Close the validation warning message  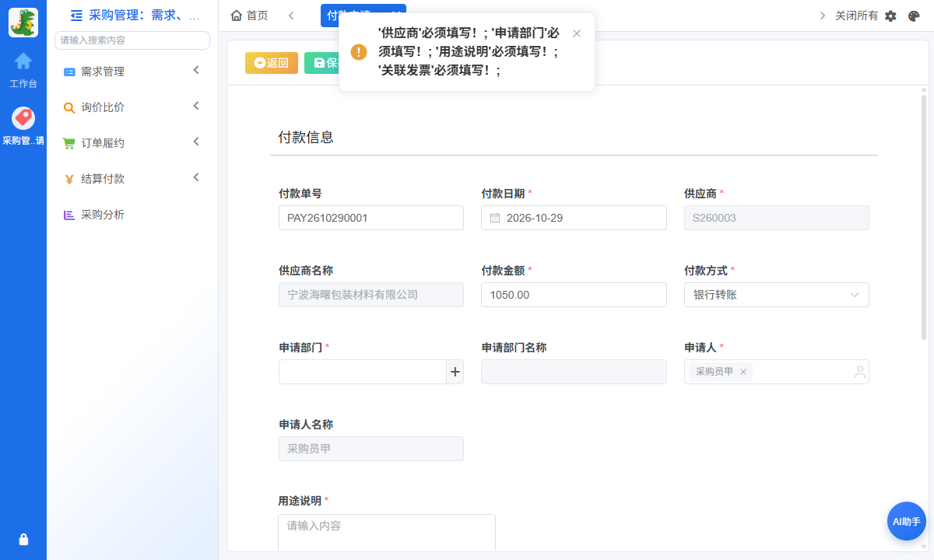coord(577,33)
